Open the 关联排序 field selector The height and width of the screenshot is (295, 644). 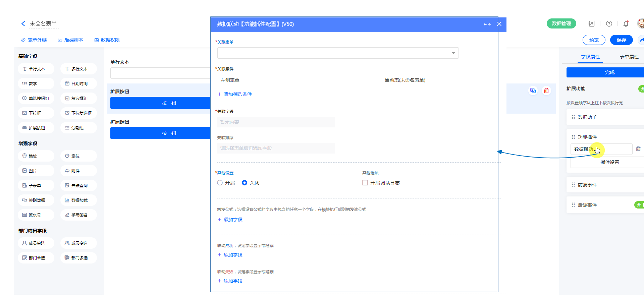coord(276,148)
